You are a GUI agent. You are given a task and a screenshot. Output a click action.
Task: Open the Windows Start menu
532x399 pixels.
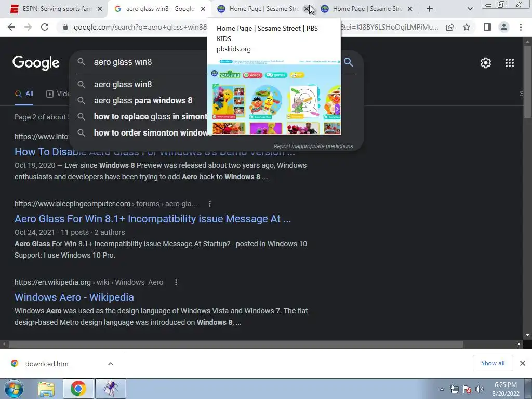14,389
